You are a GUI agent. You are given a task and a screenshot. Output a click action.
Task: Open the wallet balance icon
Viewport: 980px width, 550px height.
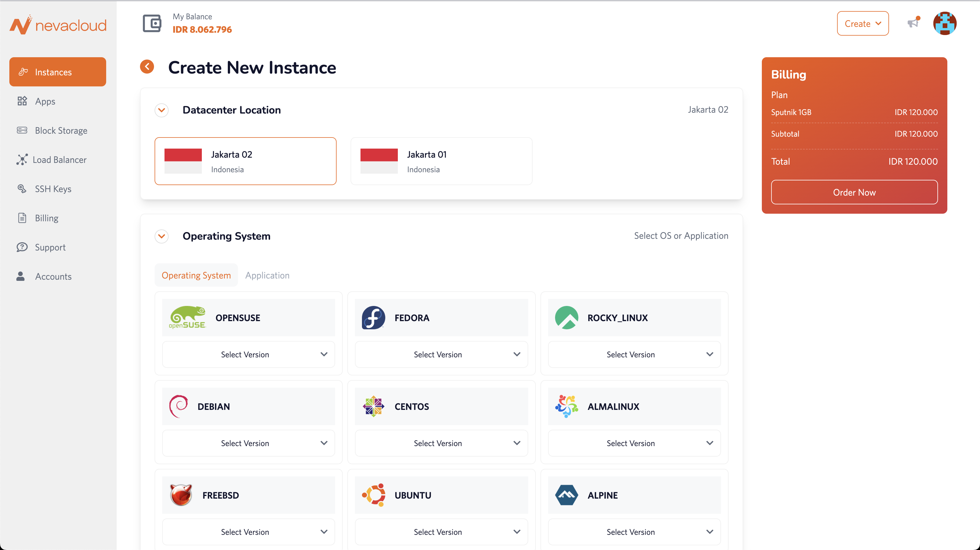[152, 24]
